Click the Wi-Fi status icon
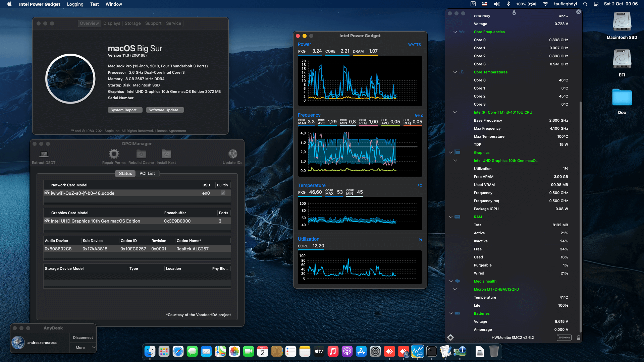Image resolution: width=644 pixels, height=362 pixels. 545,4
